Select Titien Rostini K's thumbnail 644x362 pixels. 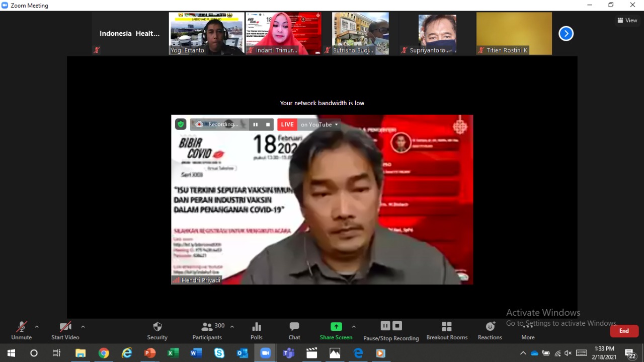pos(514,33)
